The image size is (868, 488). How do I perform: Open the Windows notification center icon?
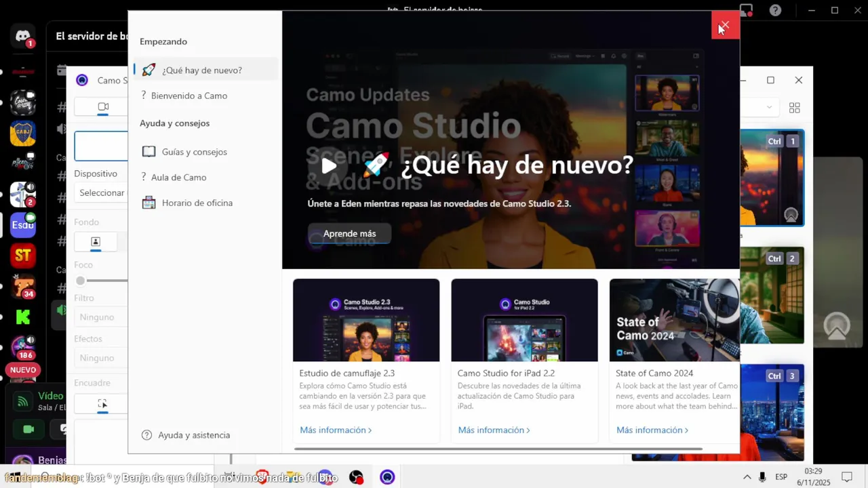(x=847, y=477)
